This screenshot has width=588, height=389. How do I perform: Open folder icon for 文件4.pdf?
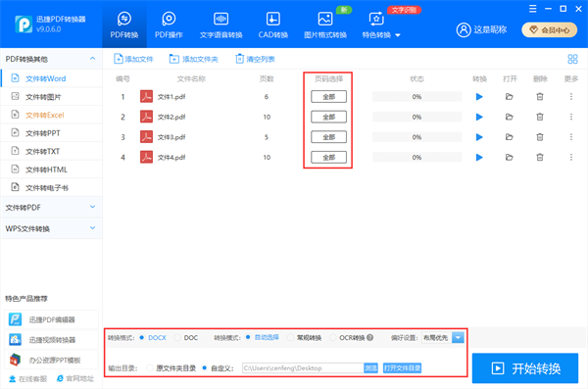pyautogui.click(x=510, y=157)
